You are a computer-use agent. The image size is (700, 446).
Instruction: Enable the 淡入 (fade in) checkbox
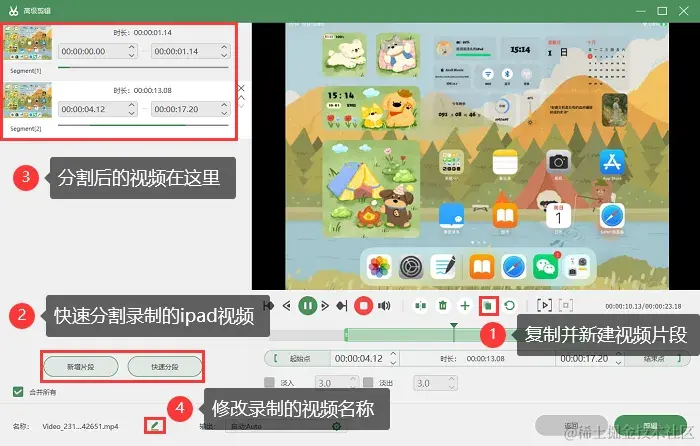269,382
